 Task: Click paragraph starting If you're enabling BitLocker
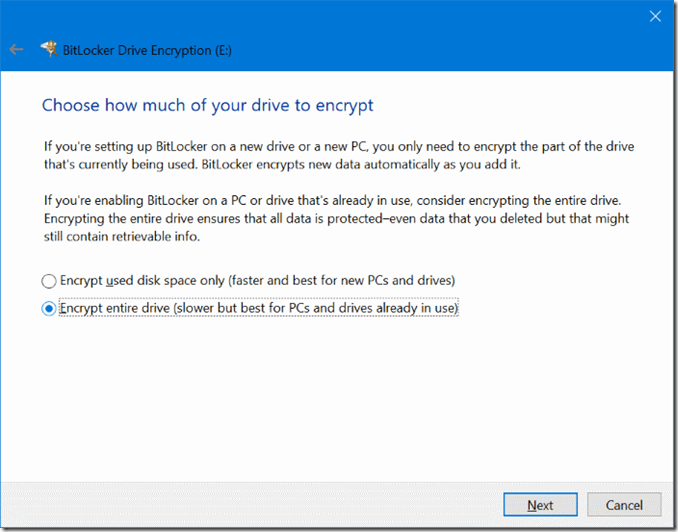click(336, 218)
